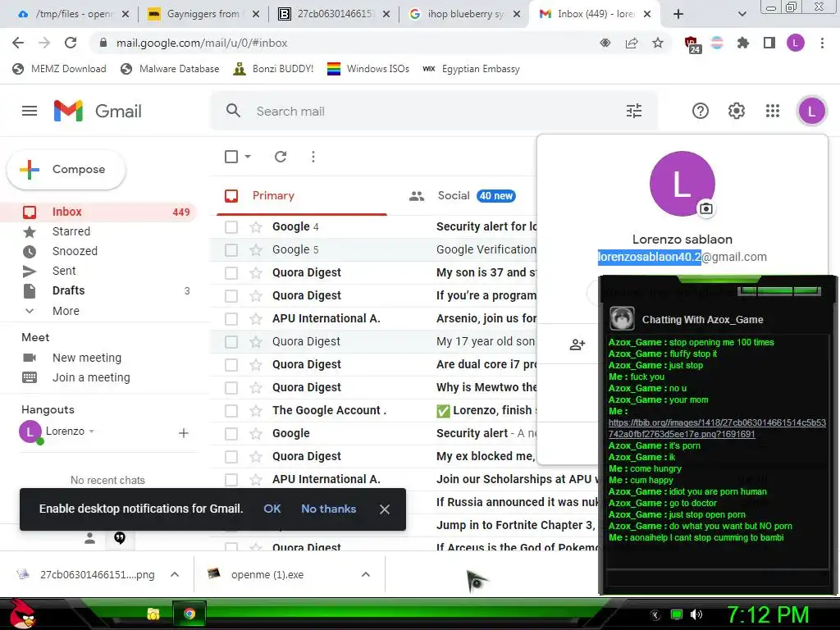Open select dropdown arrow beside checkbox

coord(248,157)
